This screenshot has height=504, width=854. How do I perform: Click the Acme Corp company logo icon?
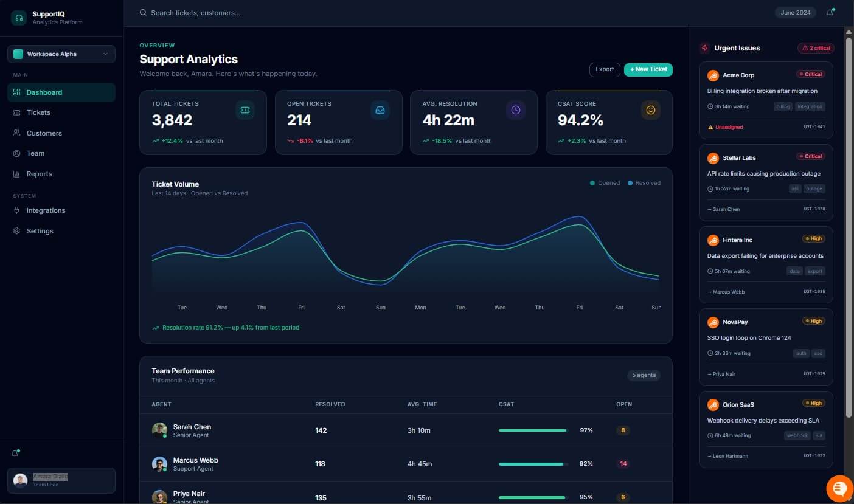[713, 75]
